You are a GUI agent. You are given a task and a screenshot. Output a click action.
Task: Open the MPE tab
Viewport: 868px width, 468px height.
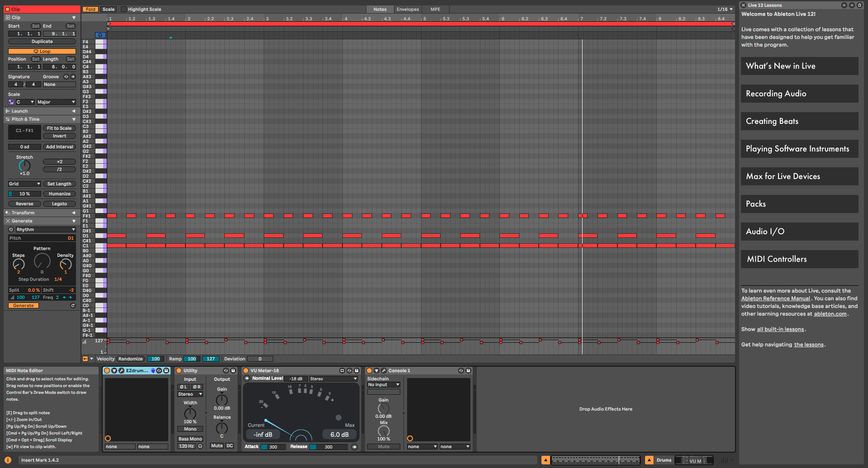click(435, 9)
